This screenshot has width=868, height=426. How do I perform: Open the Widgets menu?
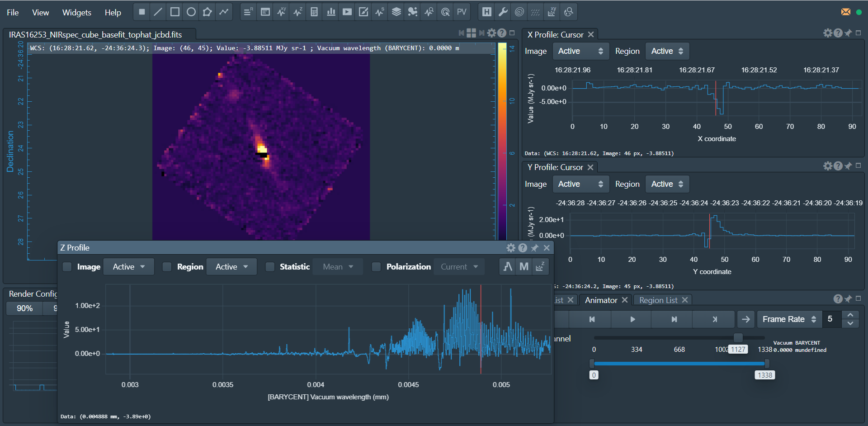(76, 13)
